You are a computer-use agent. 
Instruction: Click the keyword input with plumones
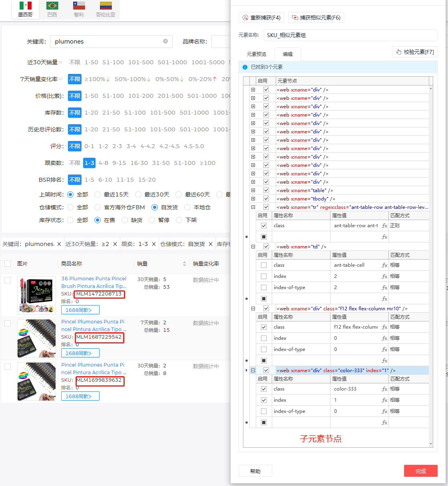[x=111, y=42]
